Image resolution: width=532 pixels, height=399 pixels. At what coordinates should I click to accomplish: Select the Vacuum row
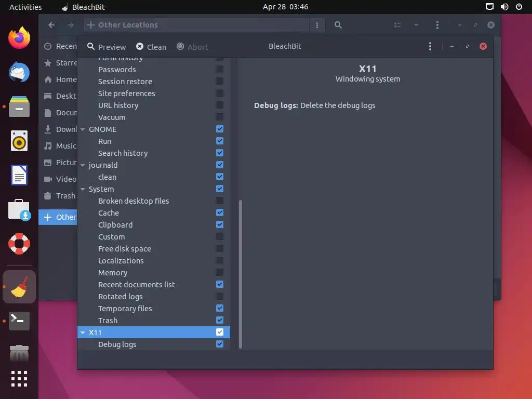[154, 117]
